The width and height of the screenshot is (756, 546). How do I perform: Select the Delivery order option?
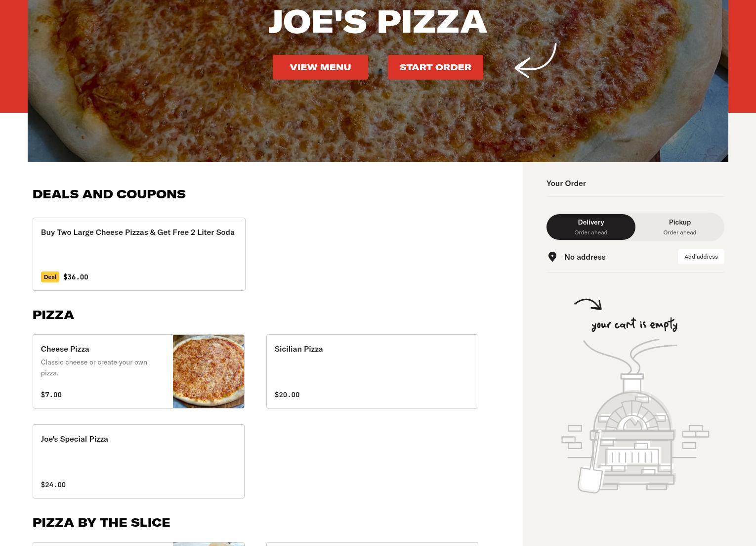[591, 227]
